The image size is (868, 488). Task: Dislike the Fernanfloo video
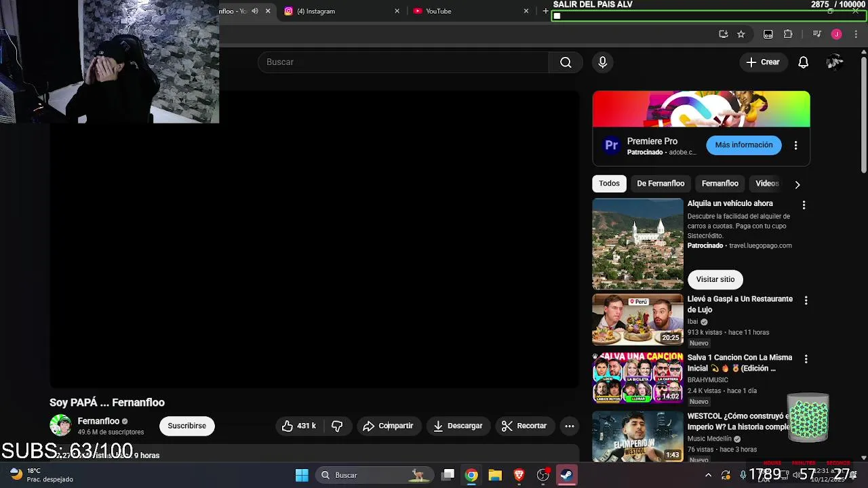pyautogui.click(x=337, y=426)
